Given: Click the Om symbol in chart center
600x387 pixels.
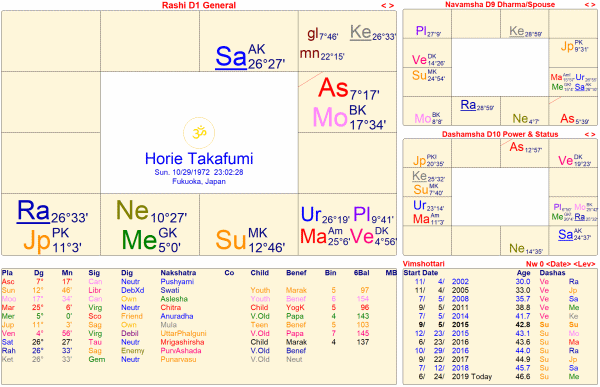Looking at the screenshot, I should click(x=199, y=133).
